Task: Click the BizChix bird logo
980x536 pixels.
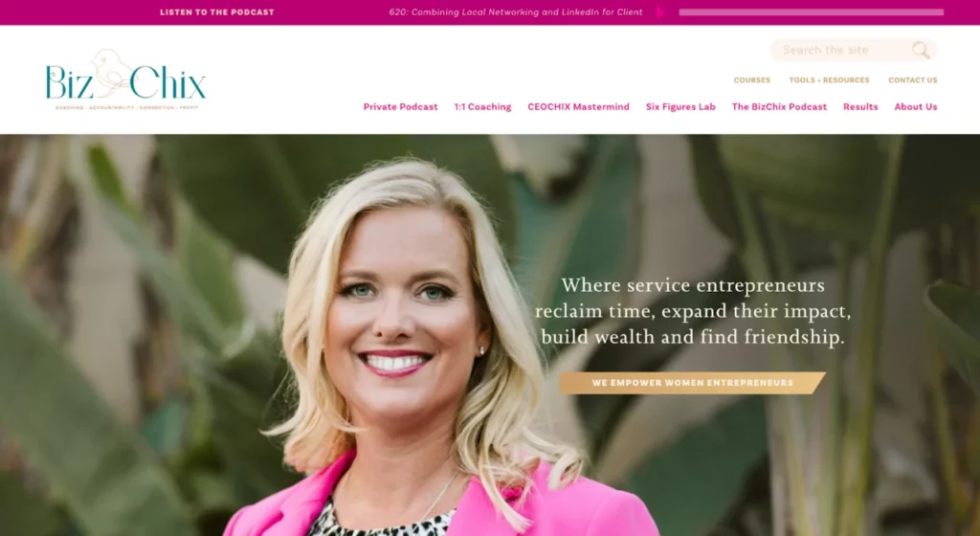Action: pyautogui.click(x=125, y=80)
